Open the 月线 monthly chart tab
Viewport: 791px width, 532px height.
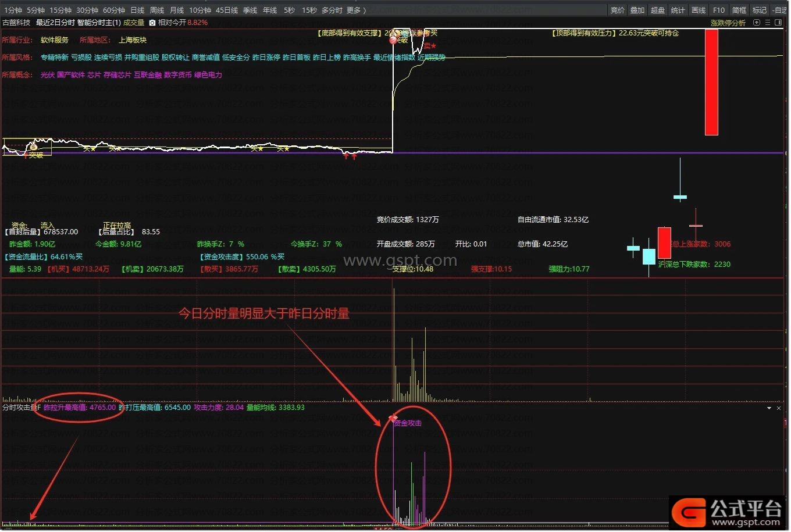pyautogui.click(x=177, y=10)
